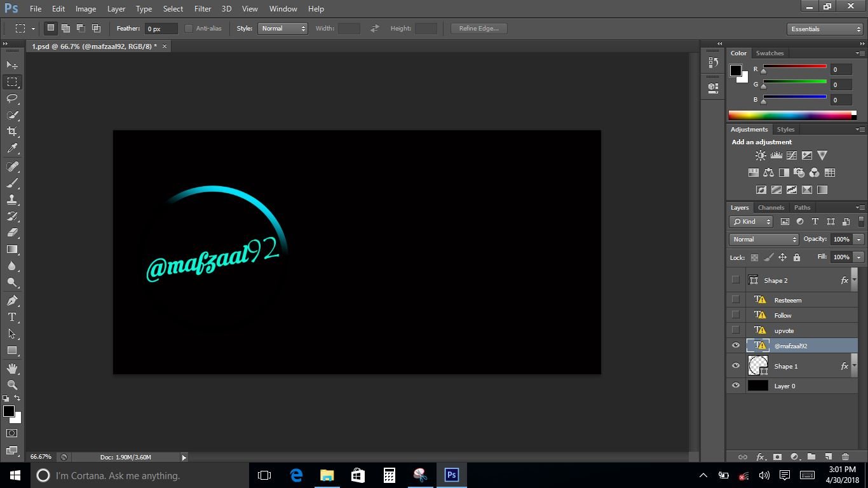This screenshot has width=868, height=488.
Task: Select the Quick Selection tool
Action: click(12, 115)
